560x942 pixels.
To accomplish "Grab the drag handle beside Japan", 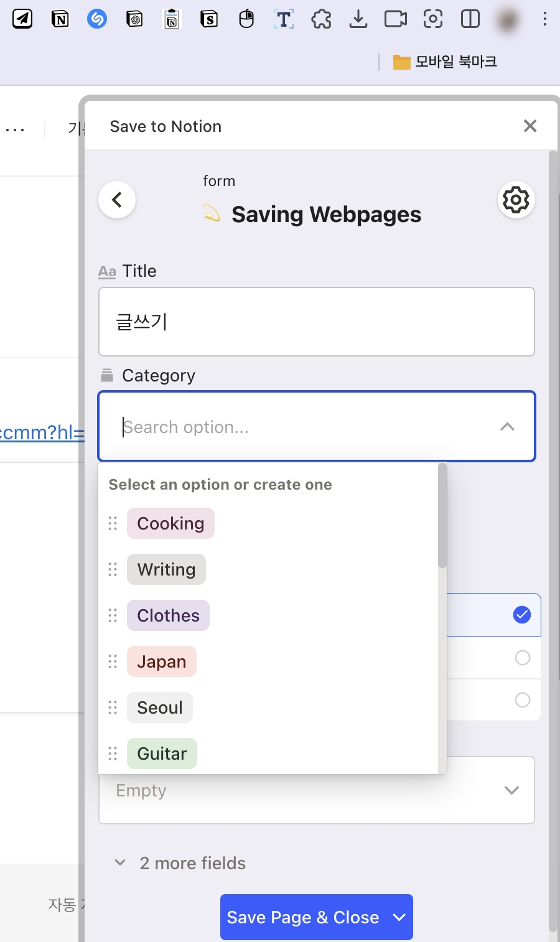I will pos(113,661).
